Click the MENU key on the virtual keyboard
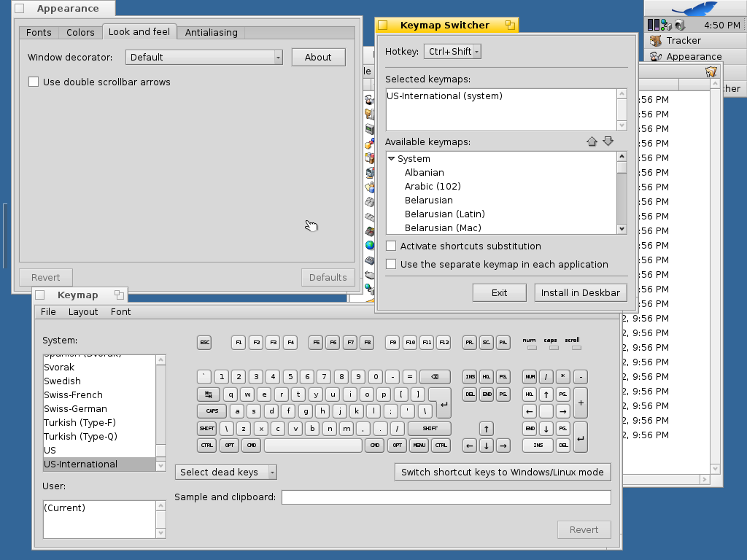The image size is (747, 560). pyautogui.click(x=419, y=446)
